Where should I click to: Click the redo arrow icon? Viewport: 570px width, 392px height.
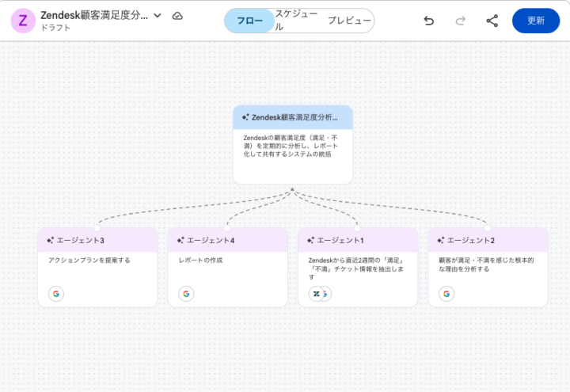coord(460,21)
